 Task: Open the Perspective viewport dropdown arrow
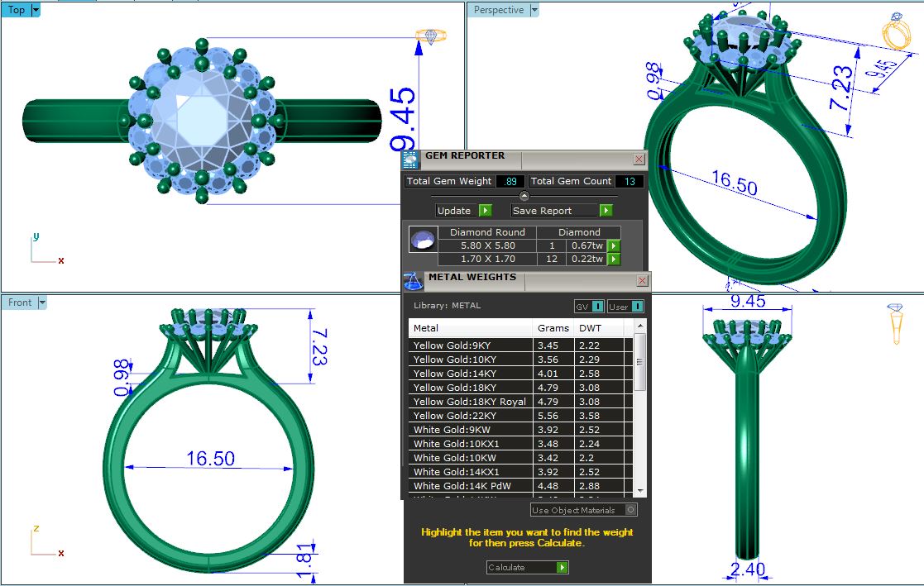coord(534,10)
